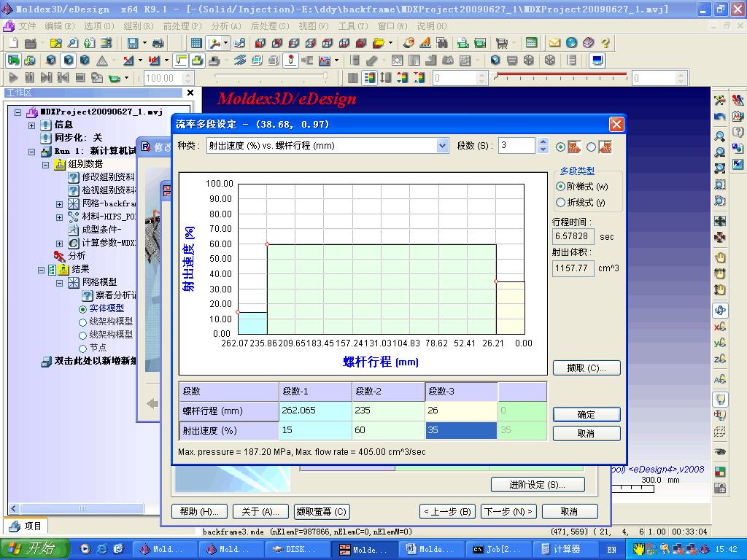This screenshot has width=747, height=560.
Task: Expand the 计算参数-MDX tree node
Action: pos(59,244)
